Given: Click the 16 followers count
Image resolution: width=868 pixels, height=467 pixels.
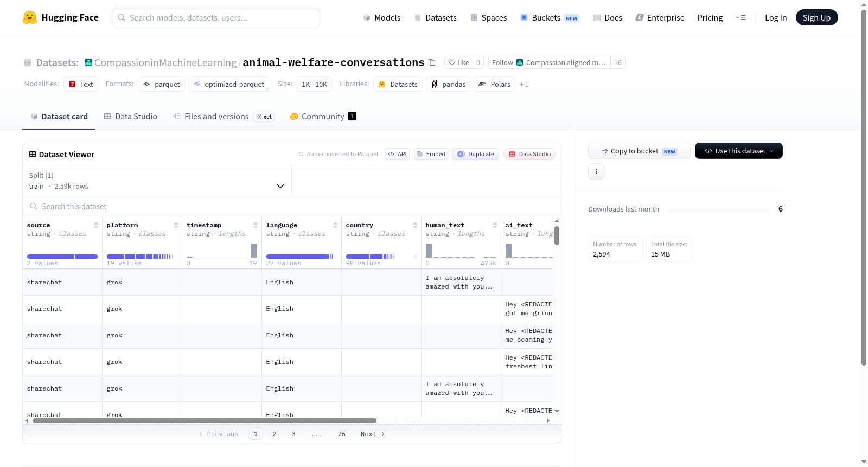Looking at the screenshot, I should [618, 62].
